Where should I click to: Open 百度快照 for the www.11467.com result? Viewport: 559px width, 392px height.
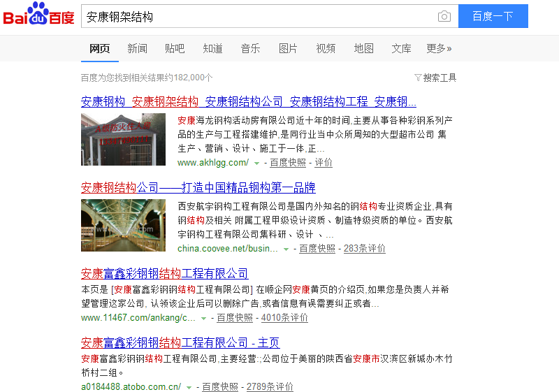[x=235, y=317]
